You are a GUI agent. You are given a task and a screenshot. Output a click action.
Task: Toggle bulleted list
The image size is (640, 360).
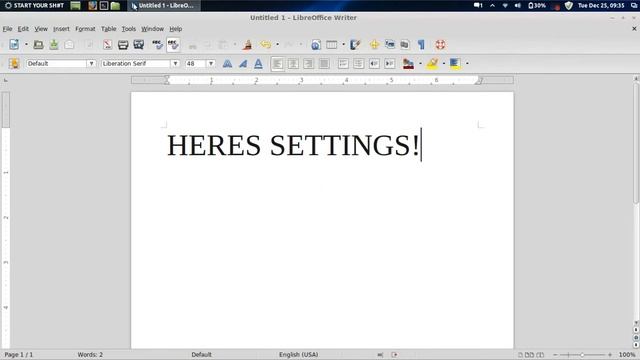pos(359,64)
